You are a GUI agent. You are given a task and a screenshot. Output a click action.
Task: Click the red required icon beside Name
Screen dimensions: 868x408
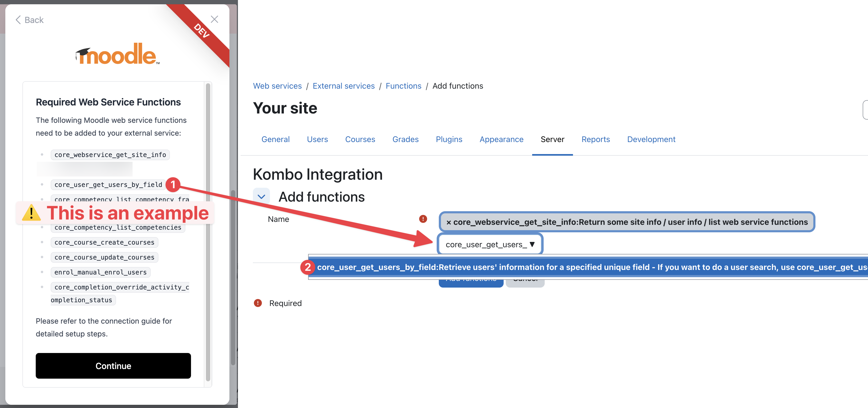(x=423, y=219)
